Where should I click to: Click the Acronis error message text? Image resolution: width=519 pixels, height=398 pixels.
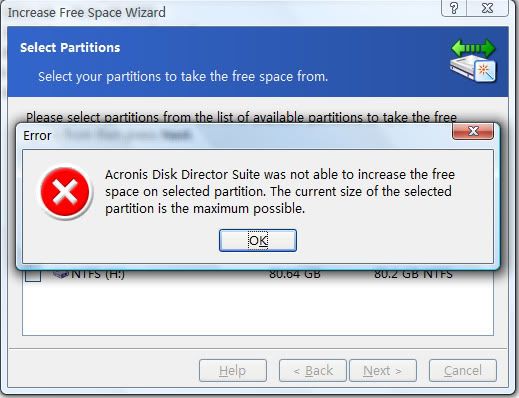pyautogui.click(x=280, y=192)
